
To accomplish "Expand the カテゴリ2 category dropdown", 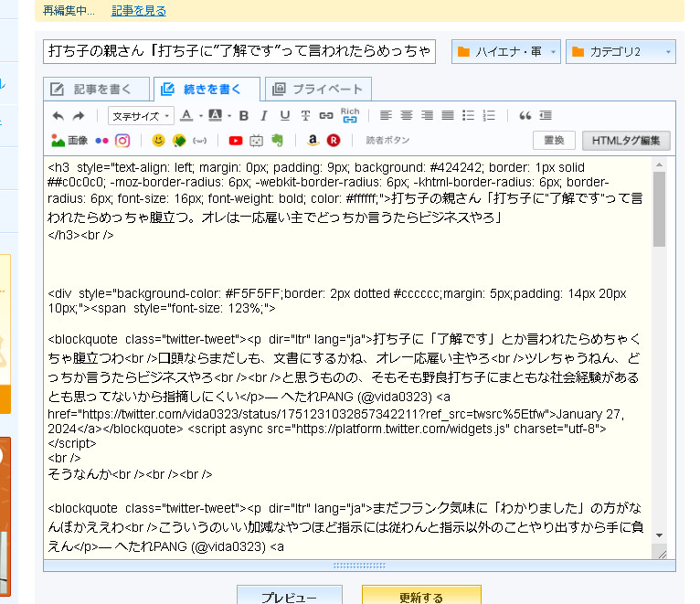I will (x=620, y=52).
